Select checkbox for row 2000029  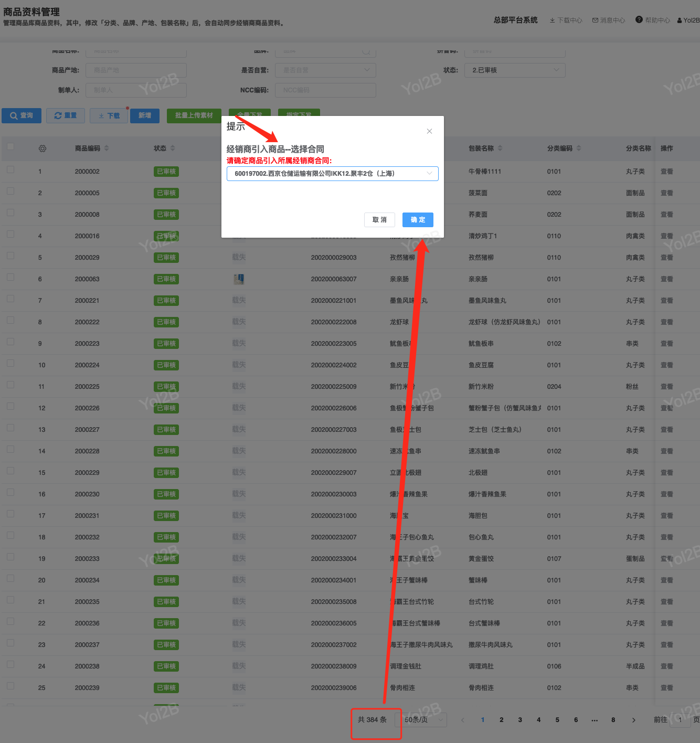[x=10, y=256]
